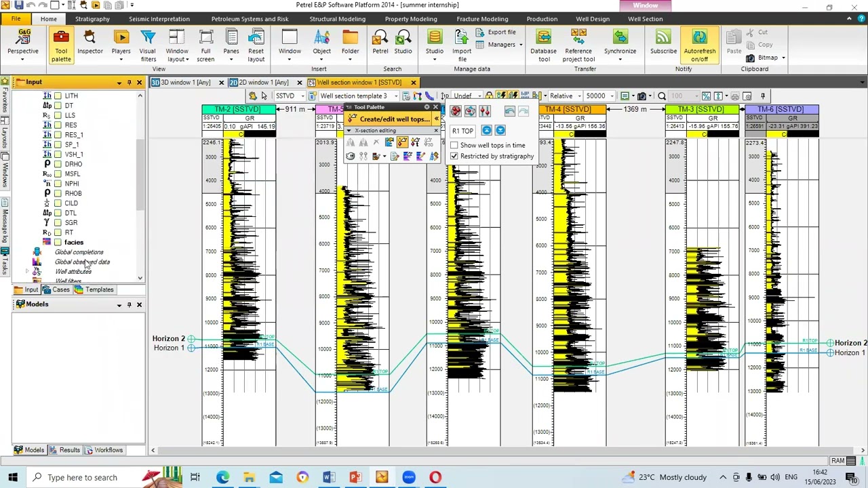Search in Studio
Viewport: 868px width, 488px height.
403,42
